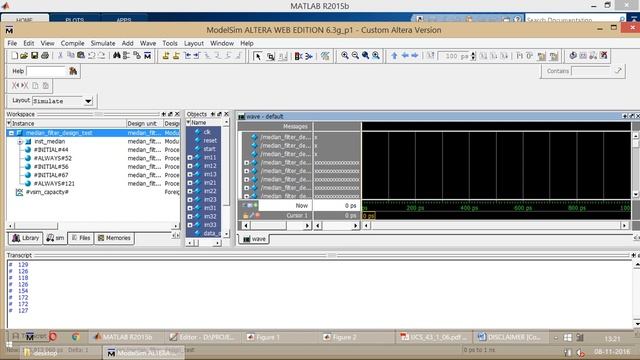Screen dimensions: 640x360
Task: Click the Cut scissors toolbar icon
Action: point(60,56)
